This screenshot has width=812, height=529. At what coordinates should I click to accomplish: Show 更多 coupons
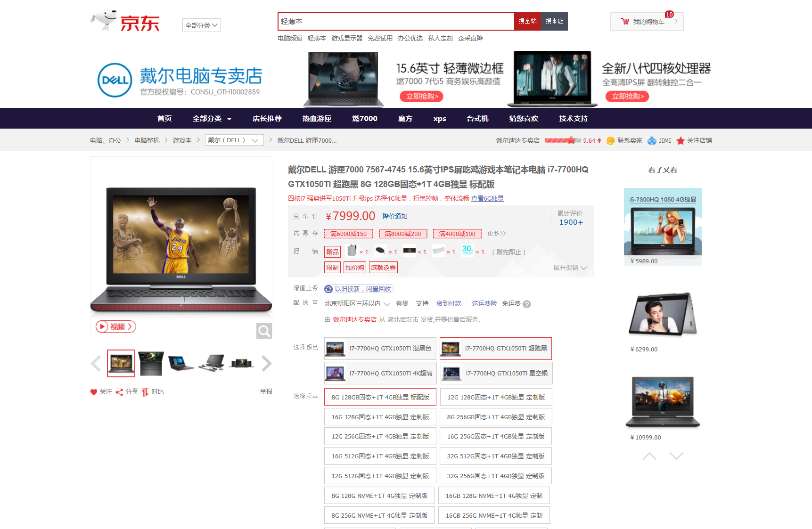497,234
